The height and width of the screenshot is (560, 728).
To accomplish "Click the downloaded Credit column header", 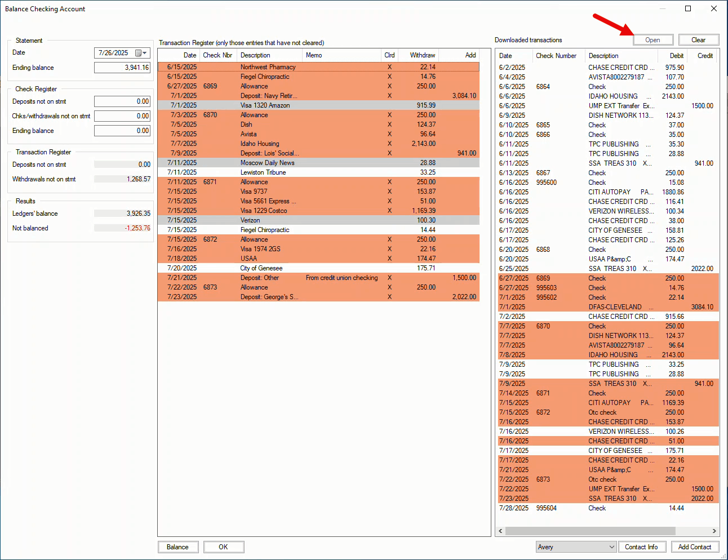I will pos(702,56).
